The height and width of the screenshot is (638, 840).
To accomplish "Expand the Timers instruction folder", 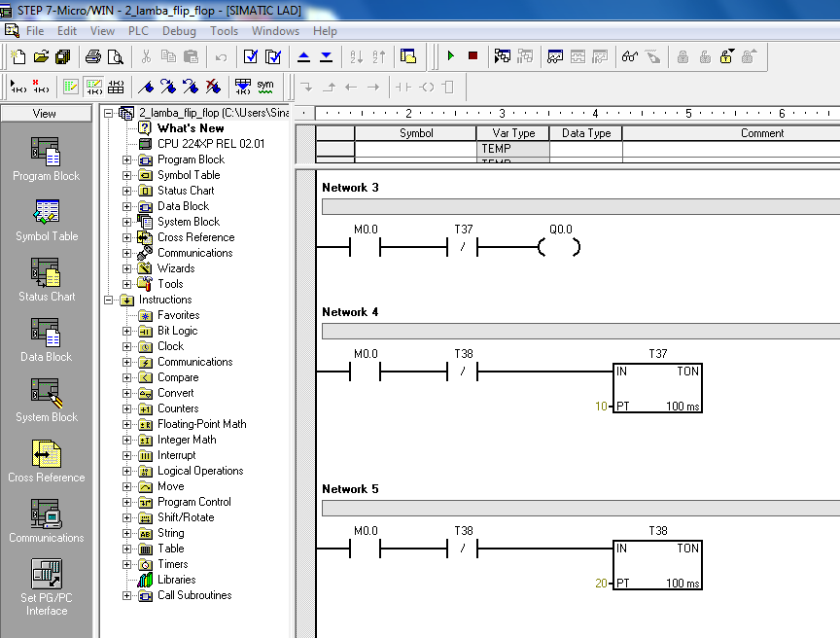I will (x=127, y=565).
